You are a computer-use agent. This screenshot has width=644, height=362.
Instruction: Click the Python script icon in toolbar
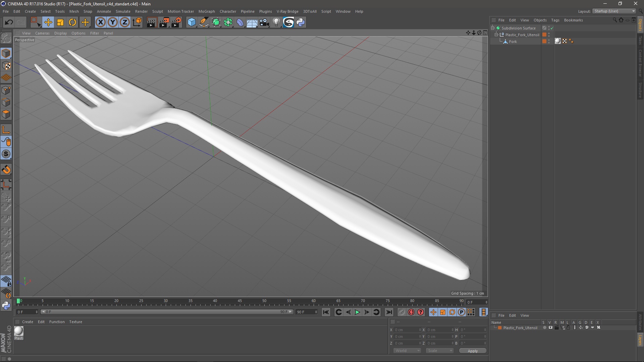301,22
